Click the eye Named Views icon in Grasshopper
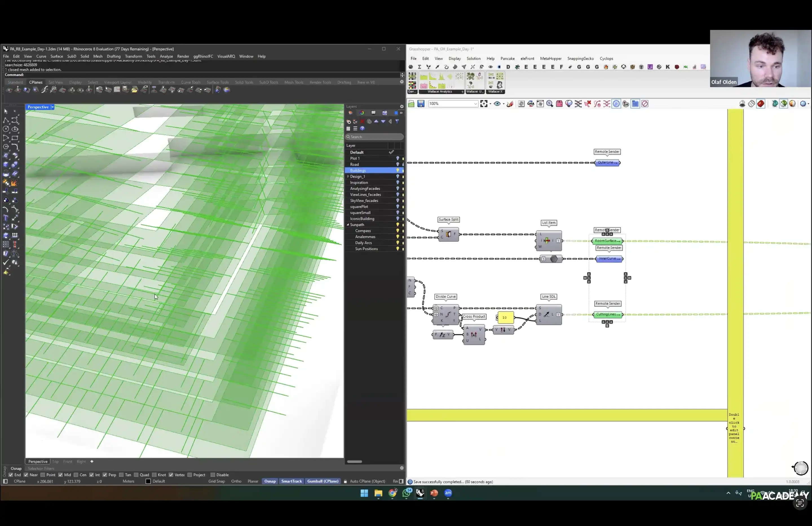 [497, 104]
